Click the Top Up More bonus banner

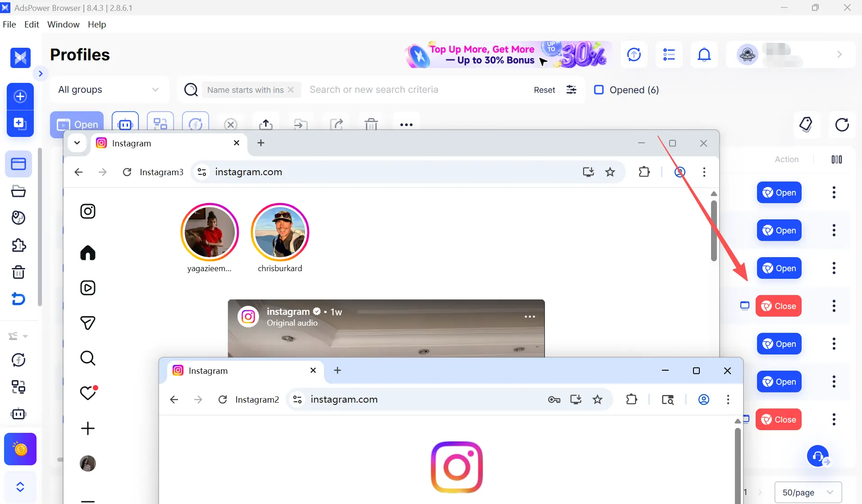[508, 54]
